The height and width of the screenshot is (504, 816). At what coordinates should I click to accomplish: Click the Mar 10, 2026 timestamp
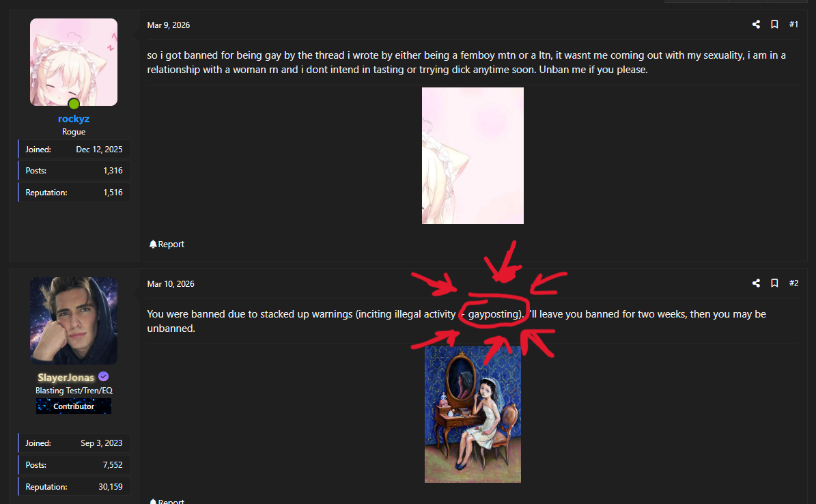coord(171,284)
